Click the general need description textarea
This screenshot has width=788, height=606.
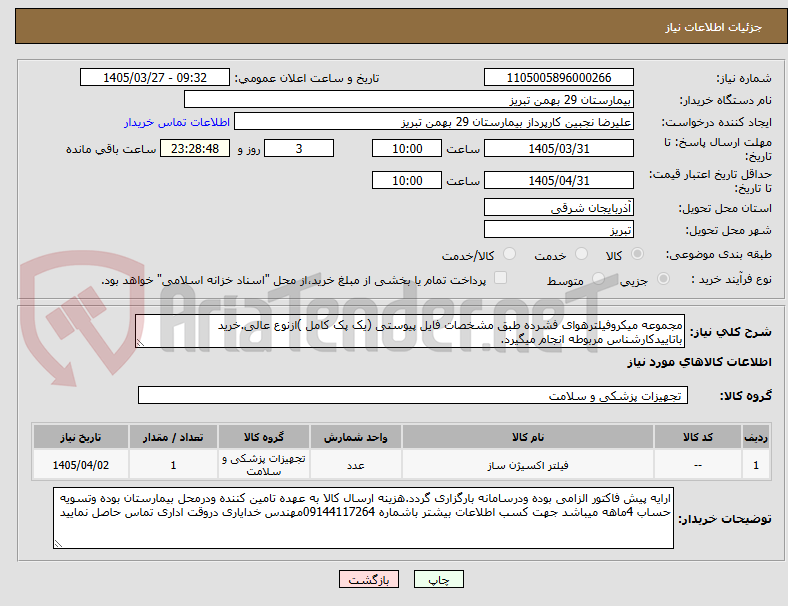pyautogui.click(x=410, y=331)
